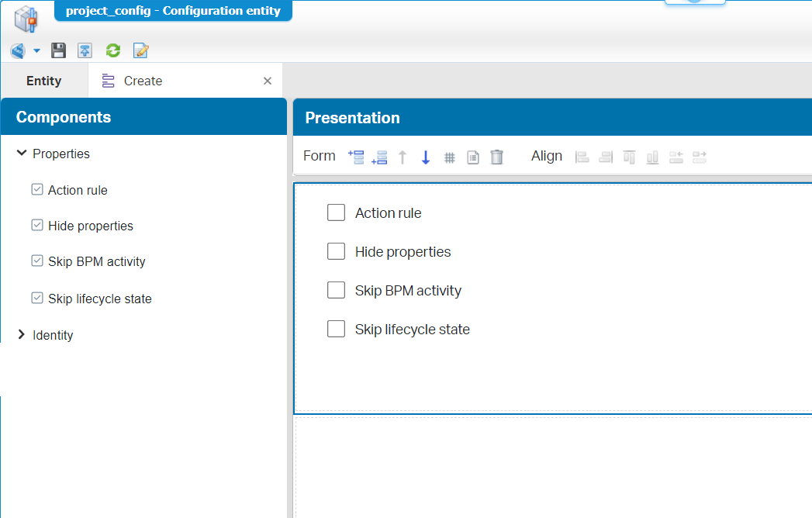Click the add row below icon

click(379, 157)
